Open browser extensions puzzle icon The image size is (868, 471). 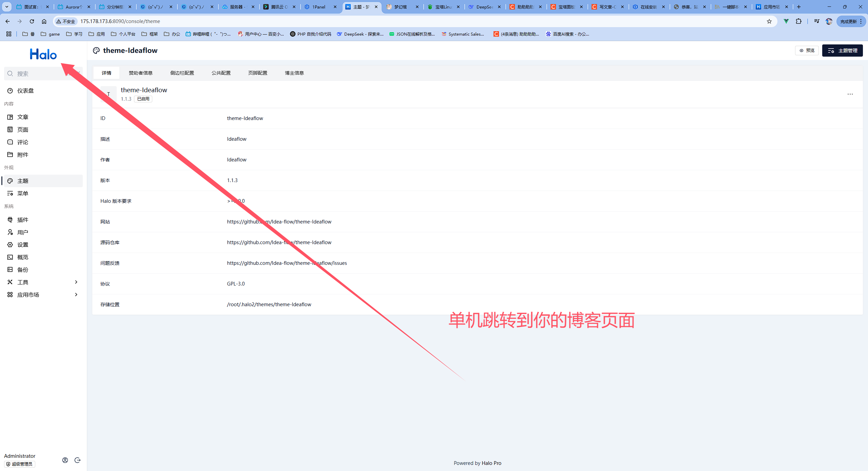pyautogui.click(x=798, y=21)
